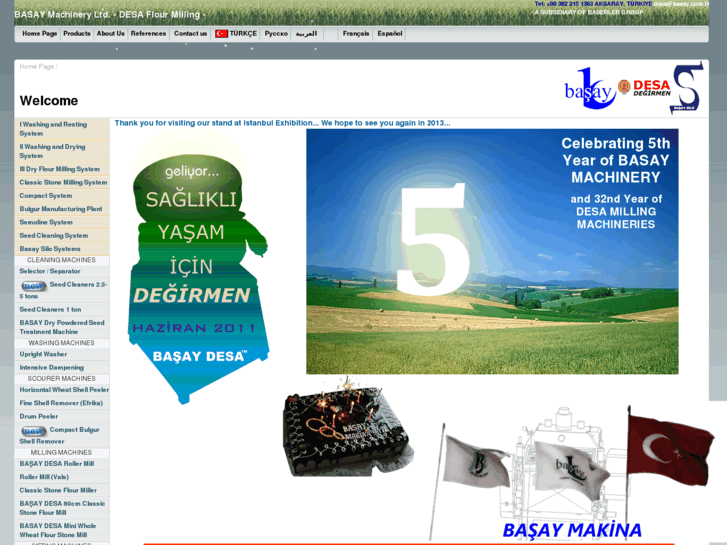
Task: Open Roller Mill (Vals) link
Action: coord(62,477)
